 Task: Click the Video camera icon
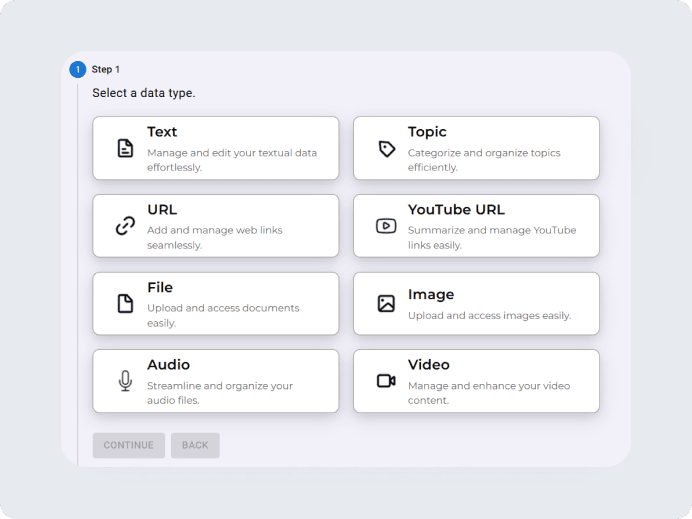[386, 381]
